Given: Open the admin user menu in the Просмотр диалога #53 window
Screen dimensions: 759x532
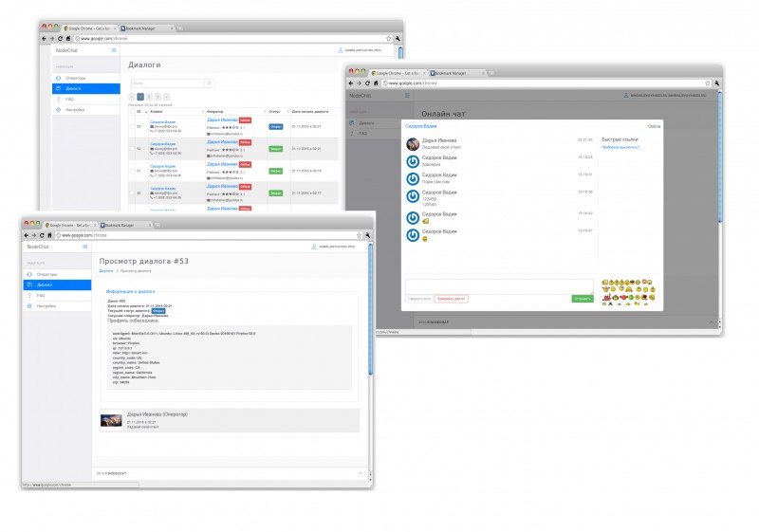Looking at the screenshot, I should [334, 247].
